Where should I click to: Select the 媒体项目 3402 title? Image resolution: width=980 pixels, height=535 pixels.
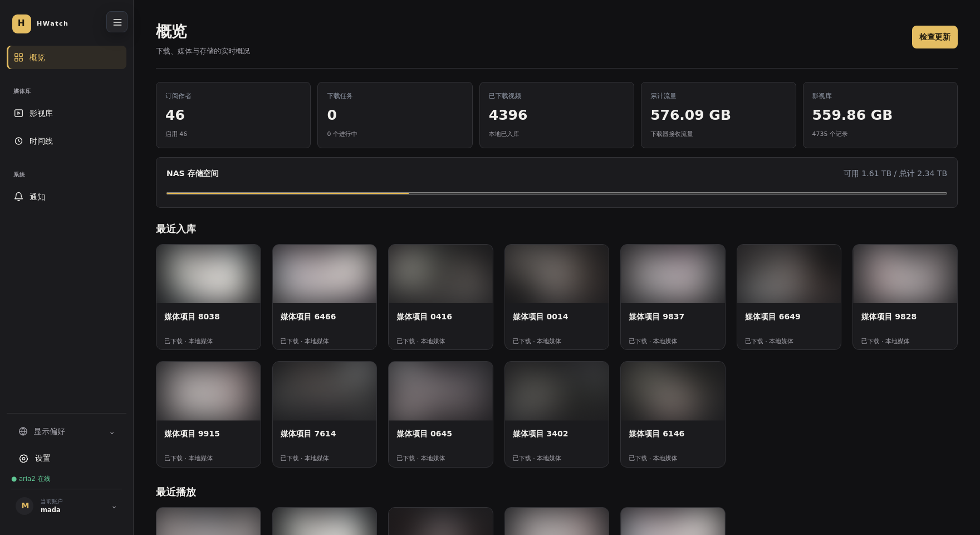(540, 434)
